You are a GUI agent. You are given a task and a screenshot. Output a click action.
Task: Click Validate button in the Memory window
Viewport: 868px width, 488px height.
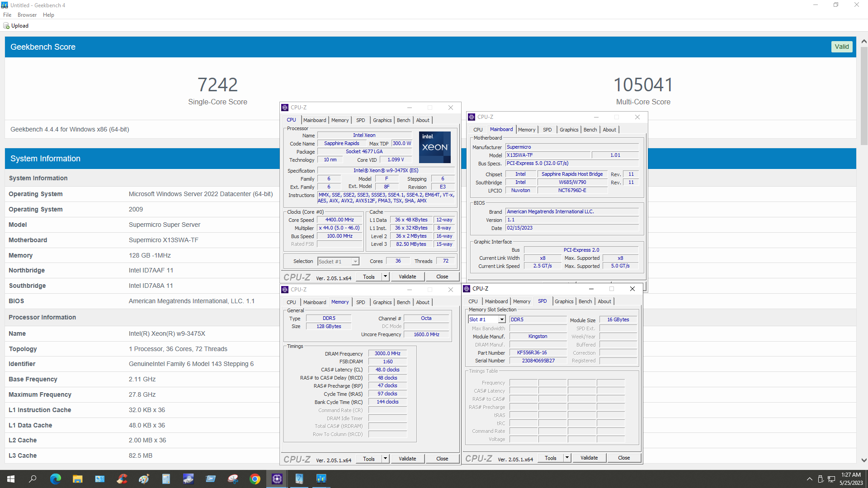[407, 459]
